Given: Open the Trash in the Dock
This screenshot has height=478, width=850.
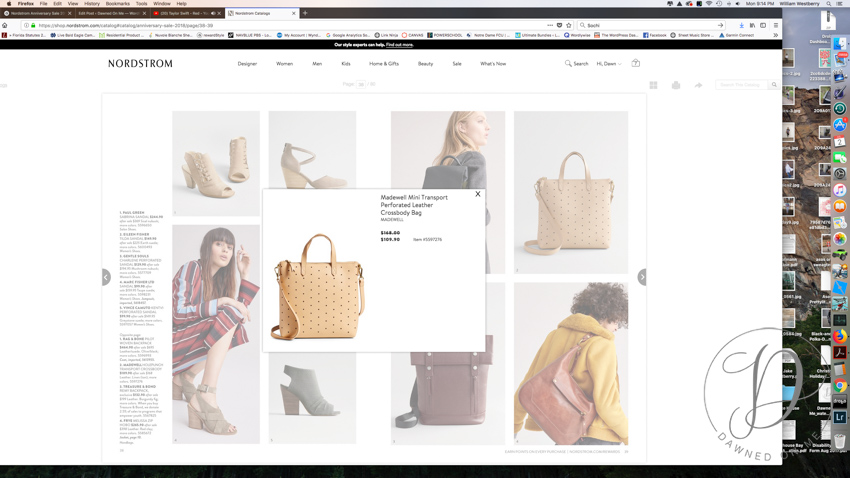Looking at the screenshot, I should [840, 441].
